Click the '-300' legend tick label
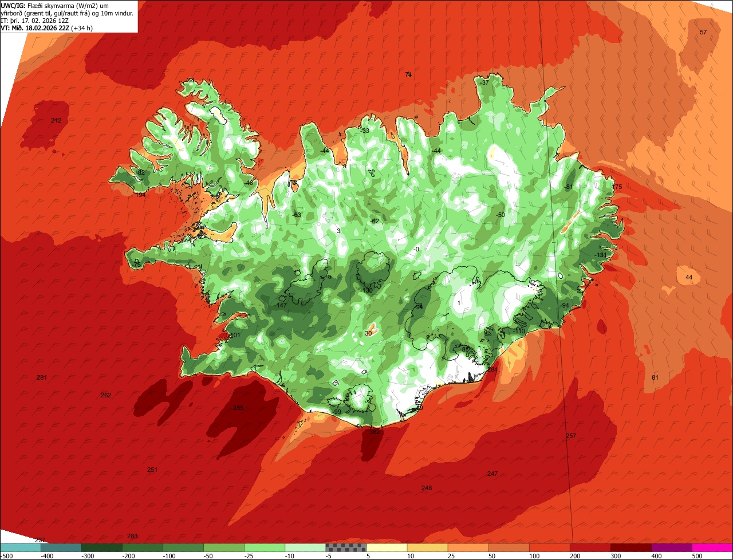The height and width of the screenshot is (560, 733). (88, 556)
